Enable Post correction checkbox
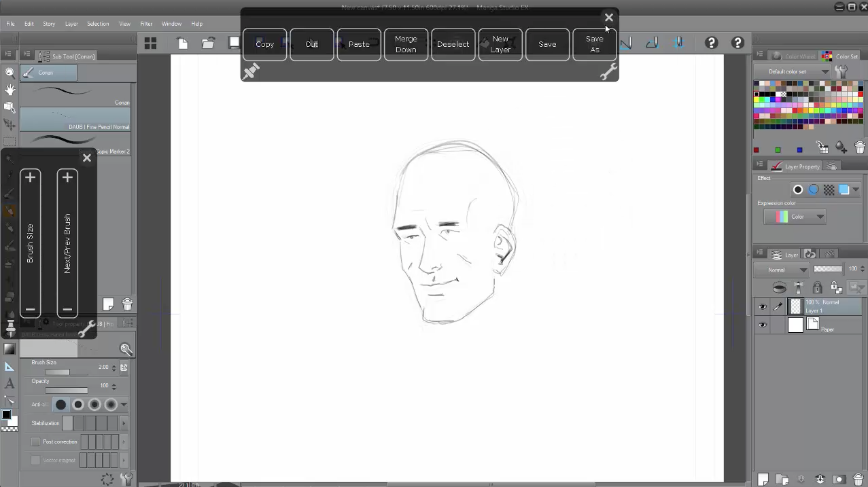Screen dimensions: 868x487 click(x=36, y=441)
